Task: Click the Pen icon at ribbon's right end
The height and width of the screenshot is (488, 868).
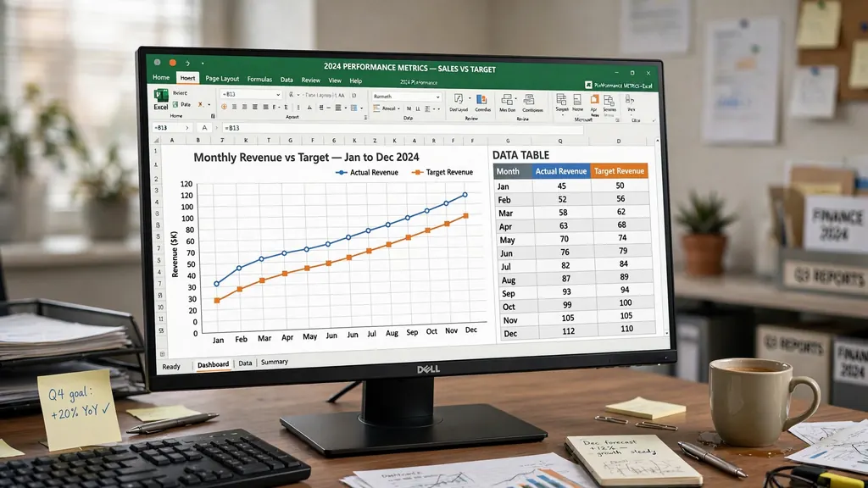Action: [x=630, y=100]
